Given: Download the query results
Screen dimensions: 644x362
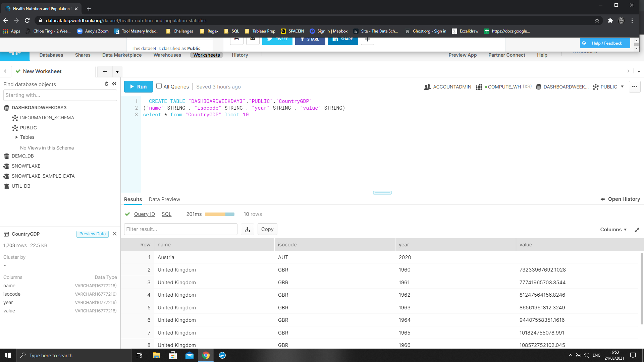Looking at the screenshot, I should coord(247,229).
